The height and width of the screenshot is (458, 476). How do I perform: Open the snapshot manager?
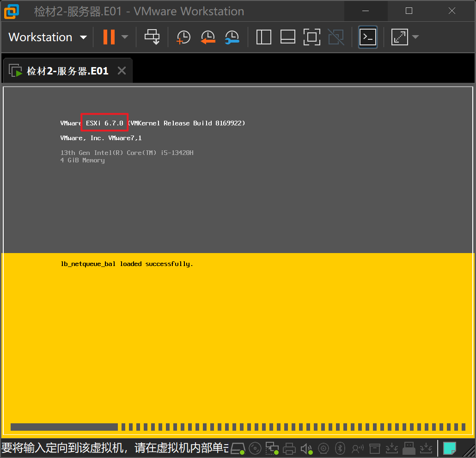point(232,37)
